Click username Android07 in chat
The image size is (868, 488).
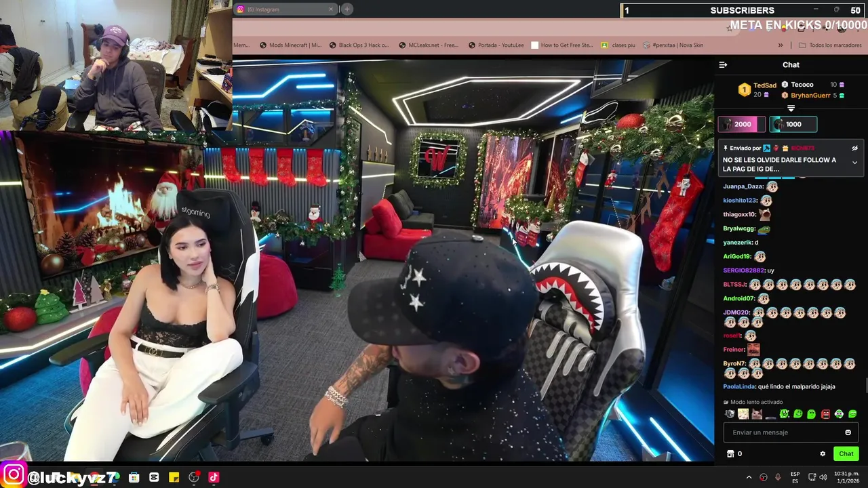[739, 298]
